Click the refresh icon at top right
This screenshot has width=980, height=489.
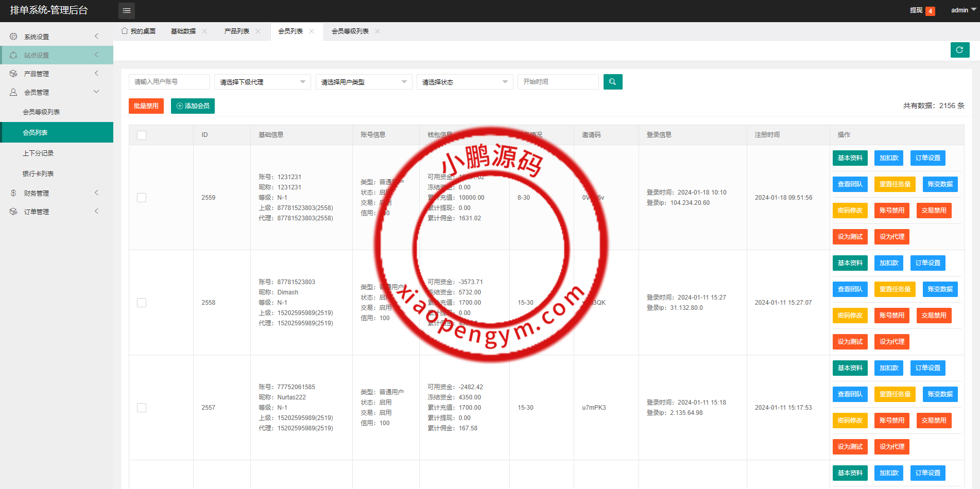960,50
